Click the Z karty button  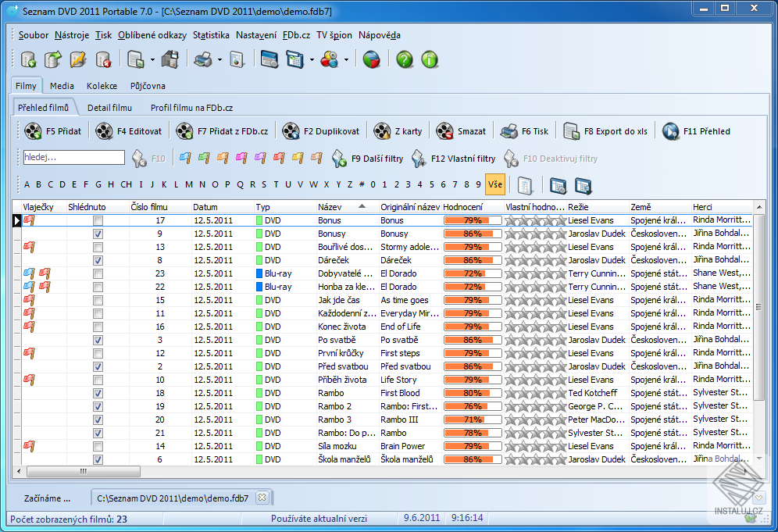398,131
